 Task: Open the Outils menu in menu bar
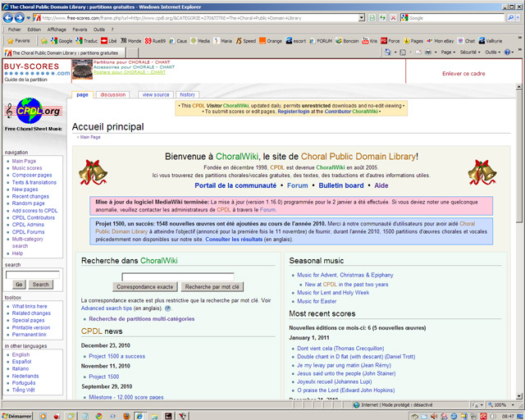(x=99, y=30)
